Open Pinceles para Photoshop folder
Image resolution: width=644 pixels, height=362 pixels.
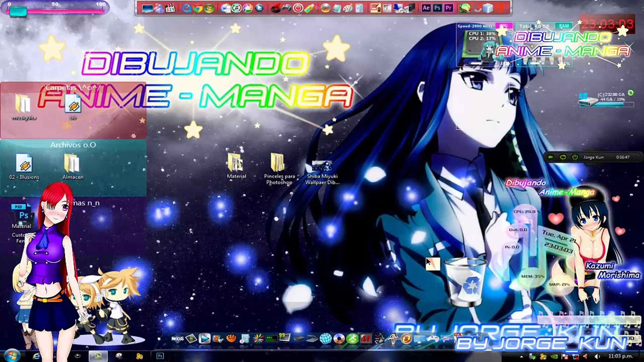(279, 169)
